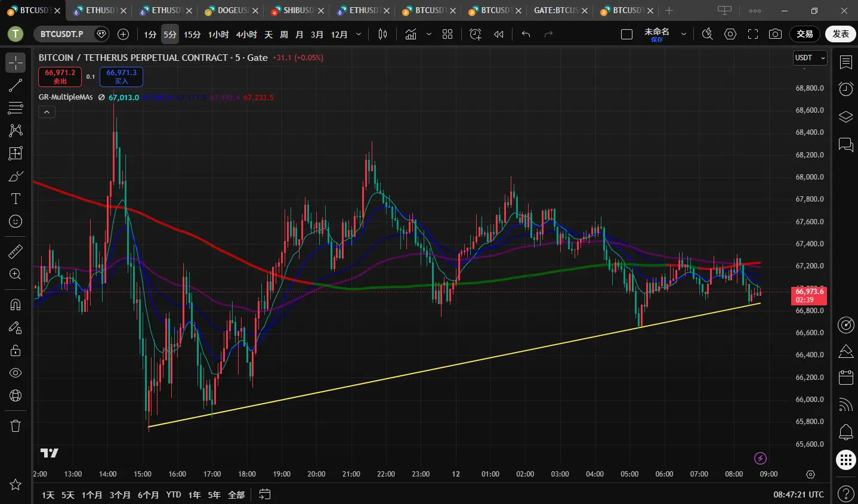Select the crosshair cursor tool
The image size is (858, 504).
[16, 63]
